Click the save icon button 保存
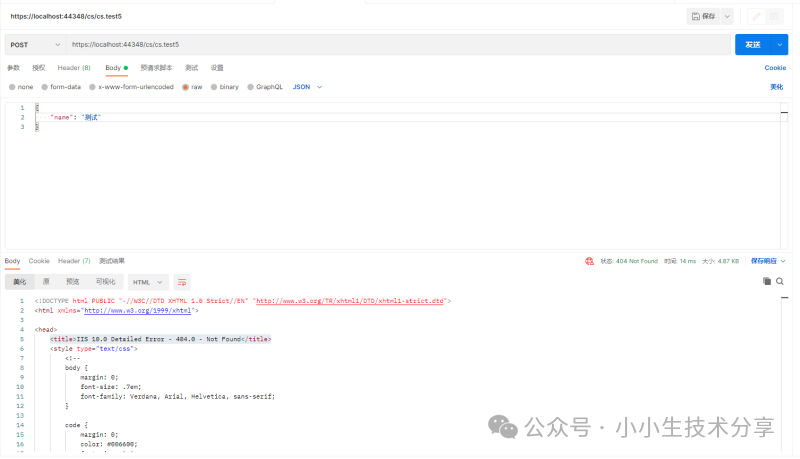 (703, 16)
